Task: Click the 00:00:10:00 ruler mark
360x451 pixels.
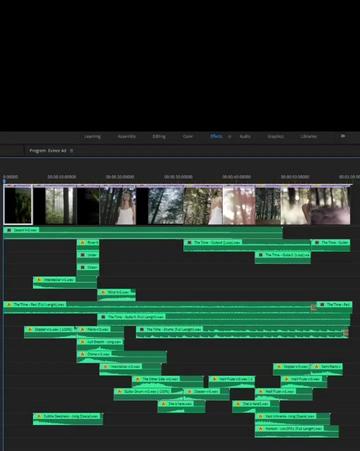Action: (62, 177)
